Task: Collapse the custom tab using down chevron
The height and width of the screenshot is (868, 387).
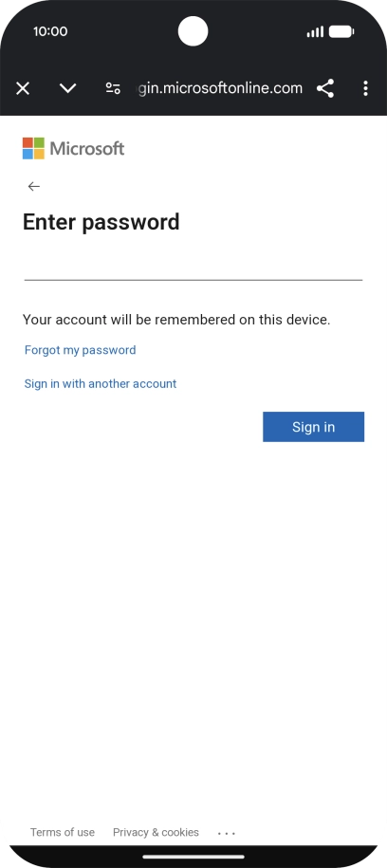Action: tap(67, 88)
